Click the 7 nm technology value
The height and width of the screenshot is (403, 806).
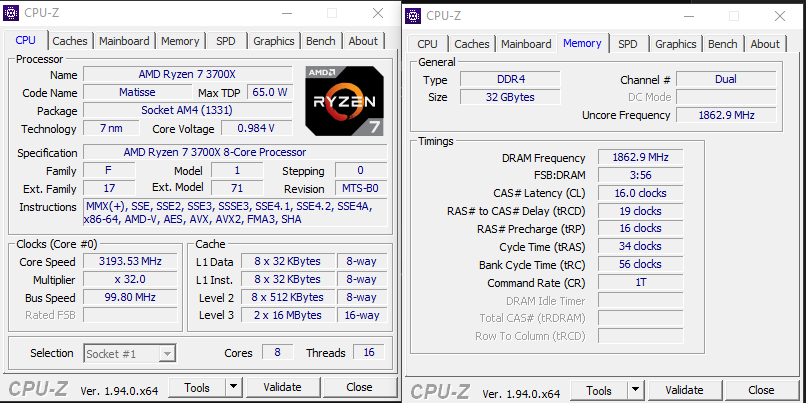click(x=111, y=129)
